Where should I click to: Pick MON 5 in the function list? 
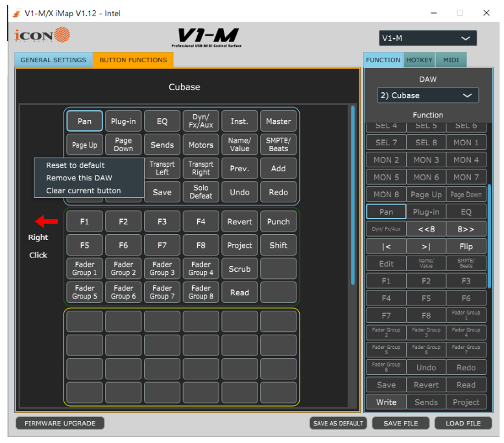click(x=386, y=177)
